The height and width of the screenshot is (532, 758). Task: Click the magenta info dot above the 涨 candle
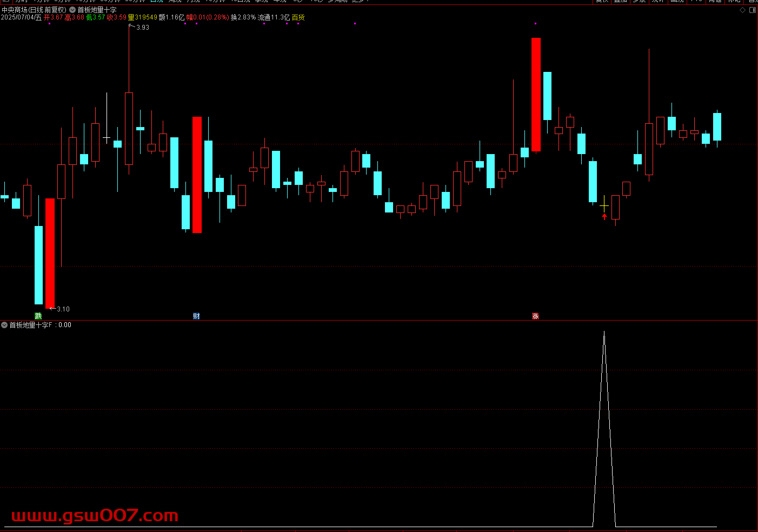point(535,24)
